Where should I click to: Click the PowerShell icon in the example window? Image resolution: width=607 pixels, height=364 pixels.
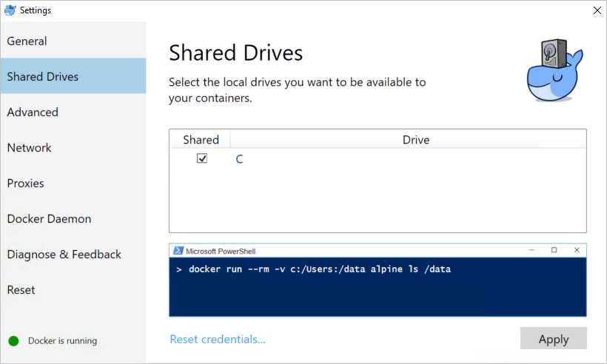[x=178, y=251]
